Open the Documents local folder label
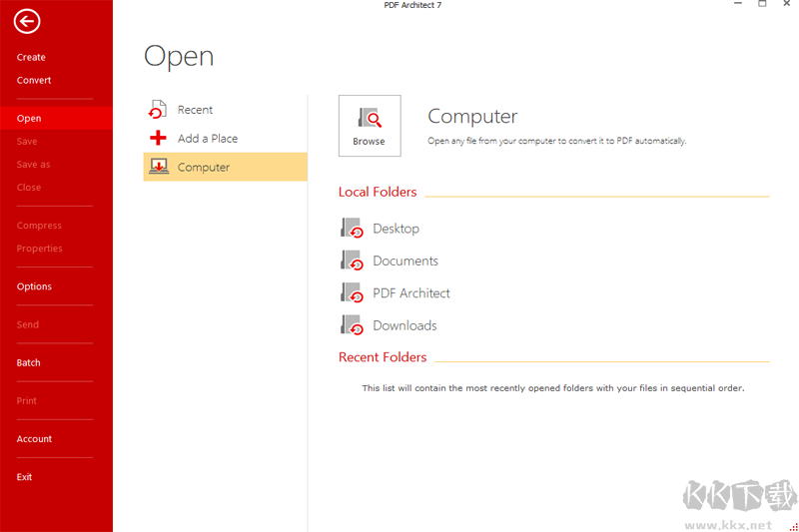 [405, 261]
